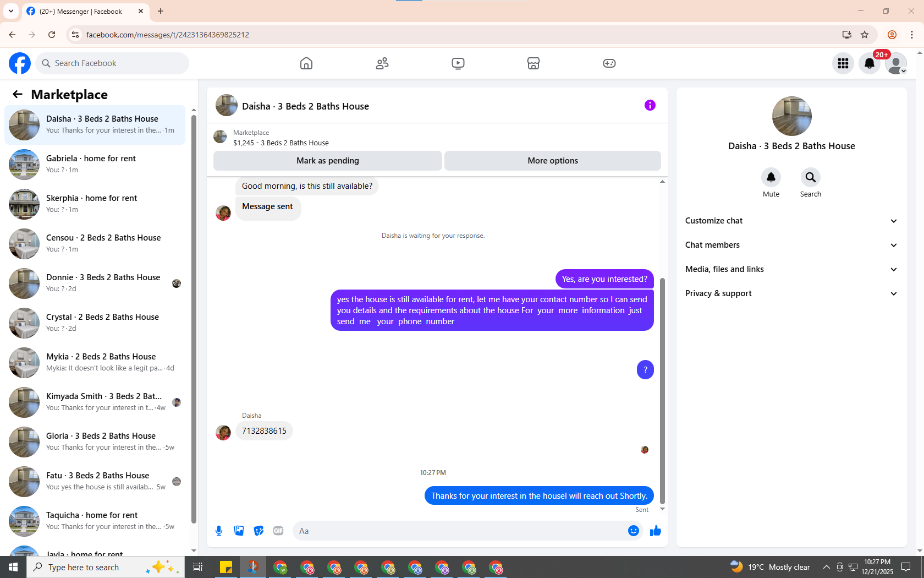Expand Media, files and links section
The image size is (924, 578).
792,269
